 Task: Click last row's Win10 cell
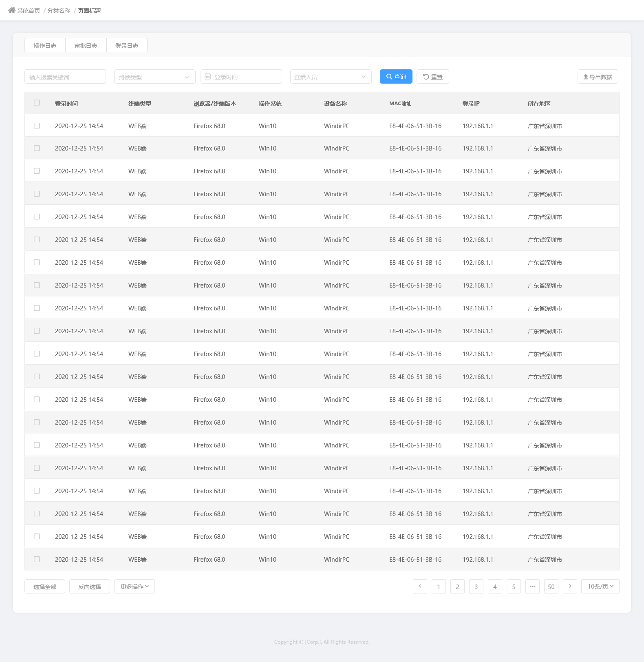point(267,560)
